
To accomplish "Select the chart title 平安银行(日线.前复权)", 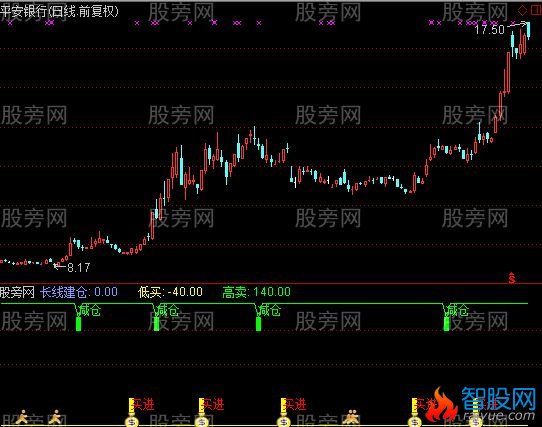I will pyautogui.click(x=59, y=11).
